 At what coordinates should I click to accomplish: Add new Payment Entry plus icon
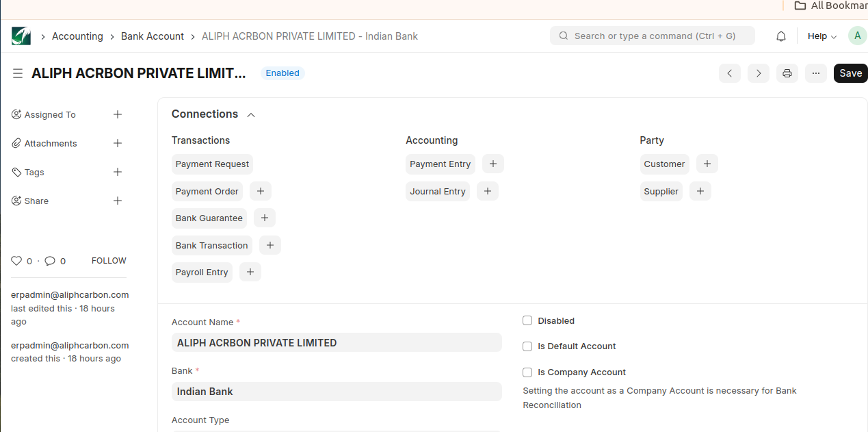[493, 164]
